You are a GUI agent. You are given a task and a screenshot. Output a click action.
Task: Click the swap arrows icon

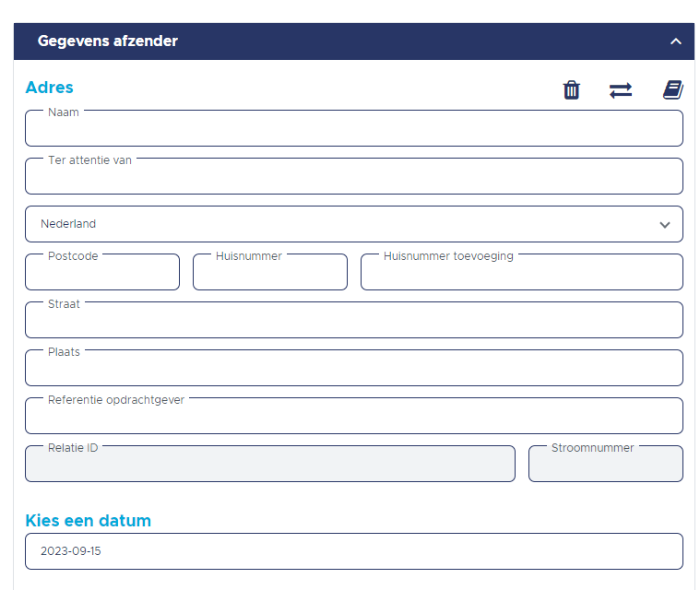coord(621,90)
